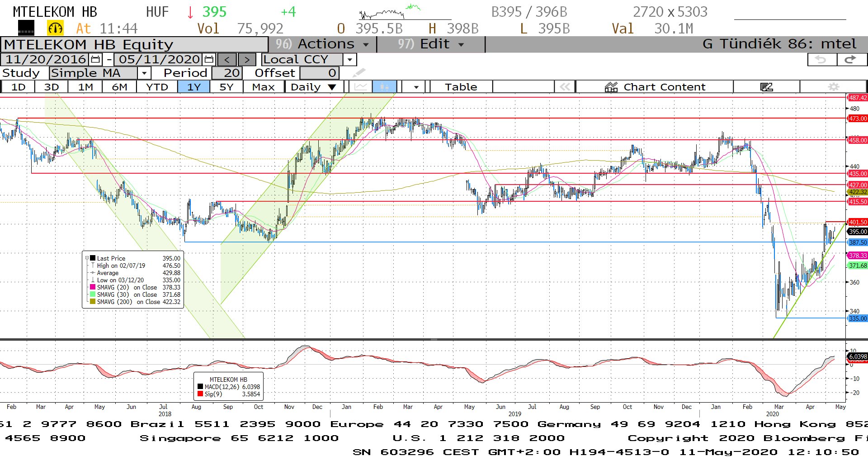Select the YTD range tab

click(157, 86)
